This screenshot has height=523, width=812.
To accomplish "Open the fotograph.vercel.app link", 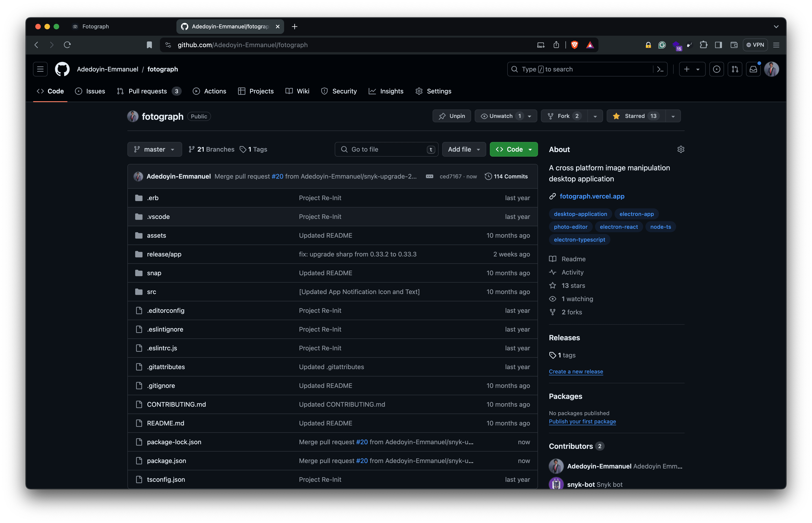I will (x=592, y=196).
